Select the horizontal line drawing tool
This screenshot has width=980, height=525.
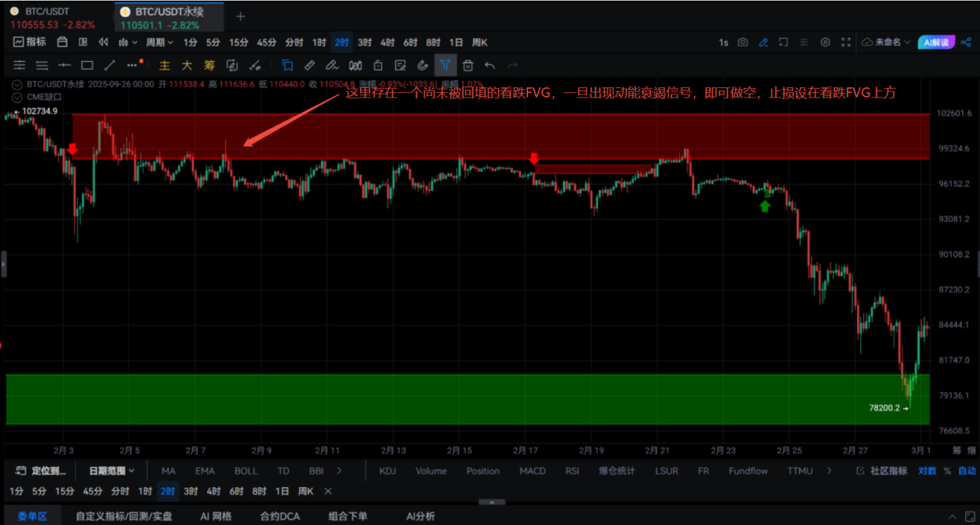[x=65, y=65]
